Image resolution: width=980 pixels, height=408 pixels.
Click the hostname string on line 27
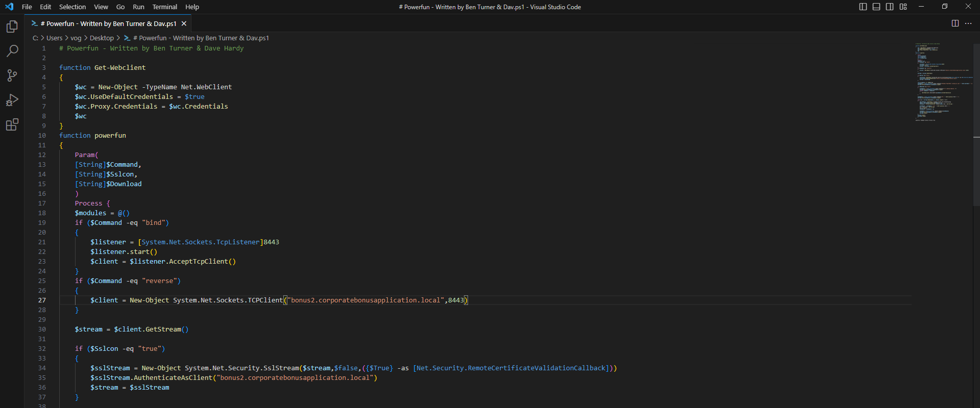click(365, 300)
